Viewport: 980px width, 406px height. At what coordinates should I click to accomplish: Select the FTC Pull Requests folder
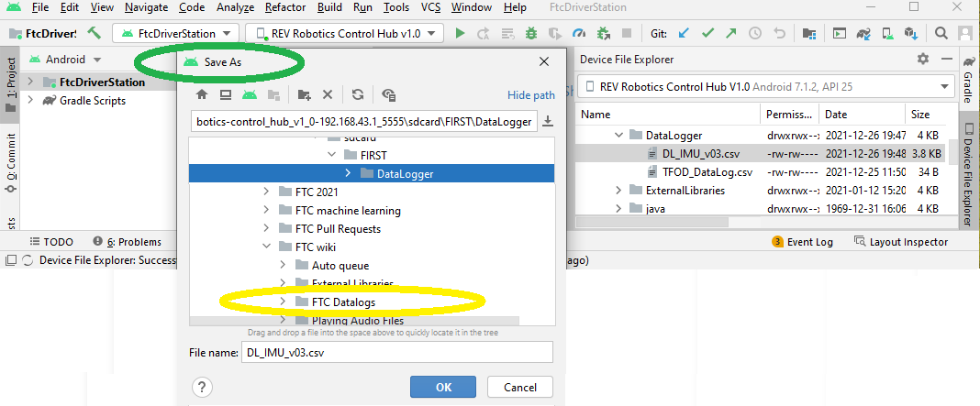(x=338, y=228)
